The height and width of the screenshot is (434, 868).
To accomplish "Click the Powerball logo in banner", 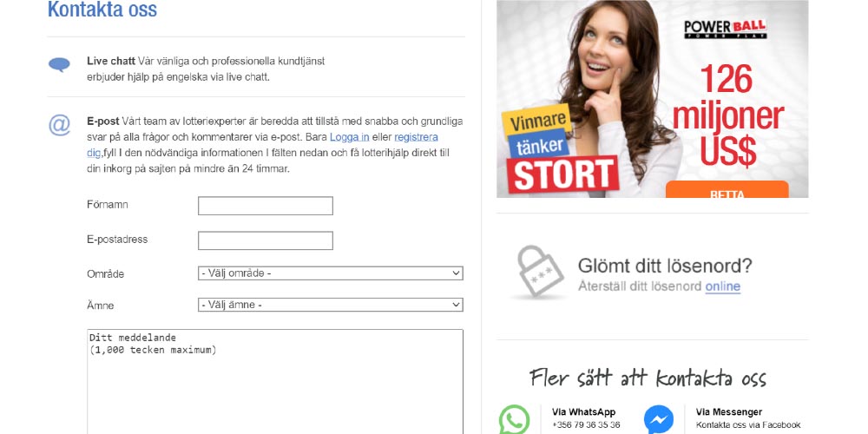I will click(725, 29).
